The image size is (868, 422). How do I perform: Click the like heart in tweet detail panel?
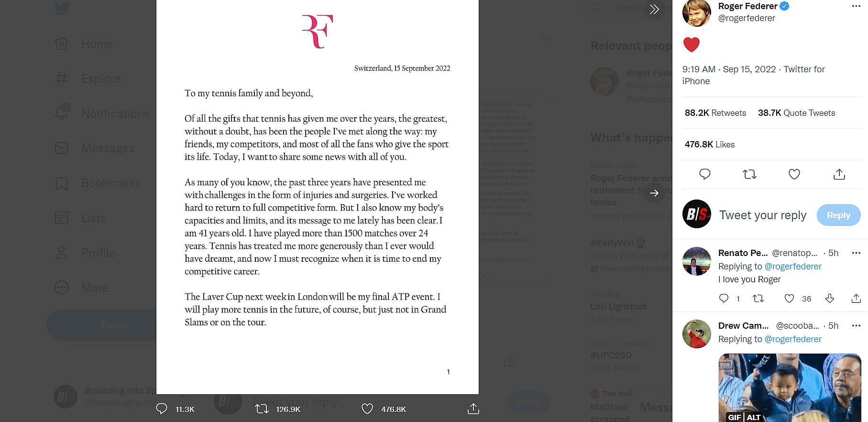coord(794,174)
